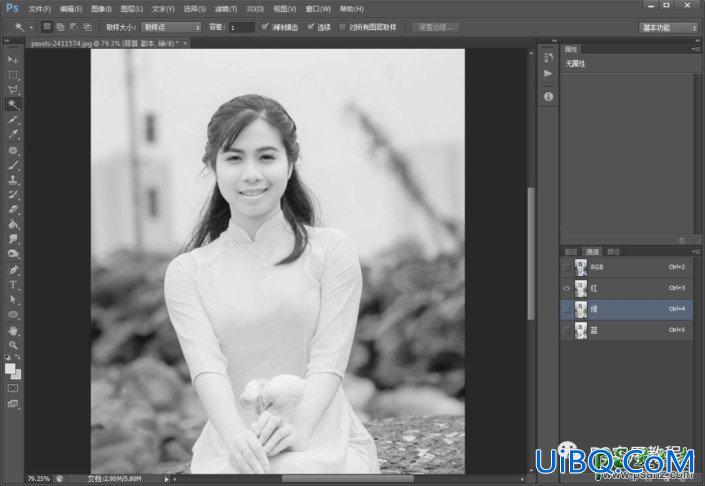Open the workspace (基本功能) dropdown
Image resolution: width=705 pixels, height=486 pixels.
coord(668,27)
